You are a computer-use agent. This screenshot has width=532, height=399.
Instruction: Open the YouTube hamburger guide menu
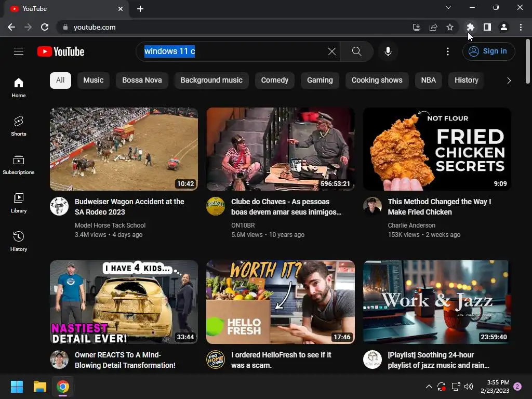click(19, 51)
